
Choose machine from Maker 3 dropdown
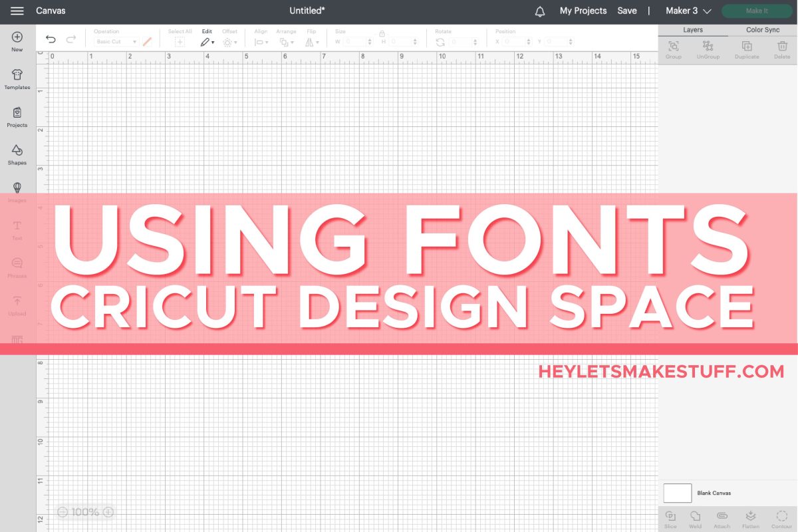point(688,11)
